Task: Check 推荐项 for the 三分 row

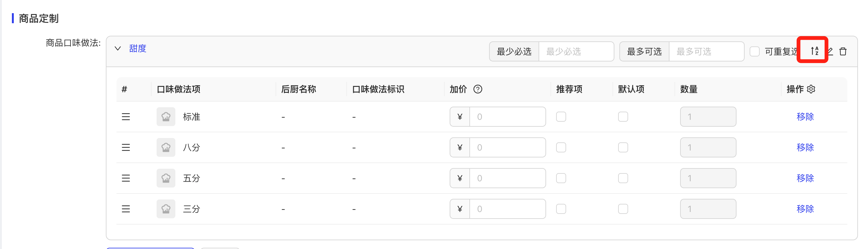Action: click(561, 209)
